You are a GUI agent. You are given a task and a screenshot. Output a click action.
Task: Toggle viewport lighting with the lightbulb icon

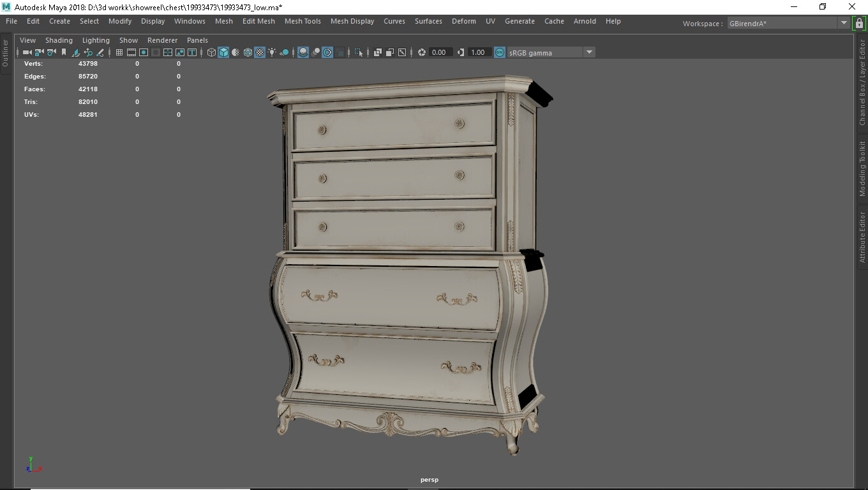[271, 52]
